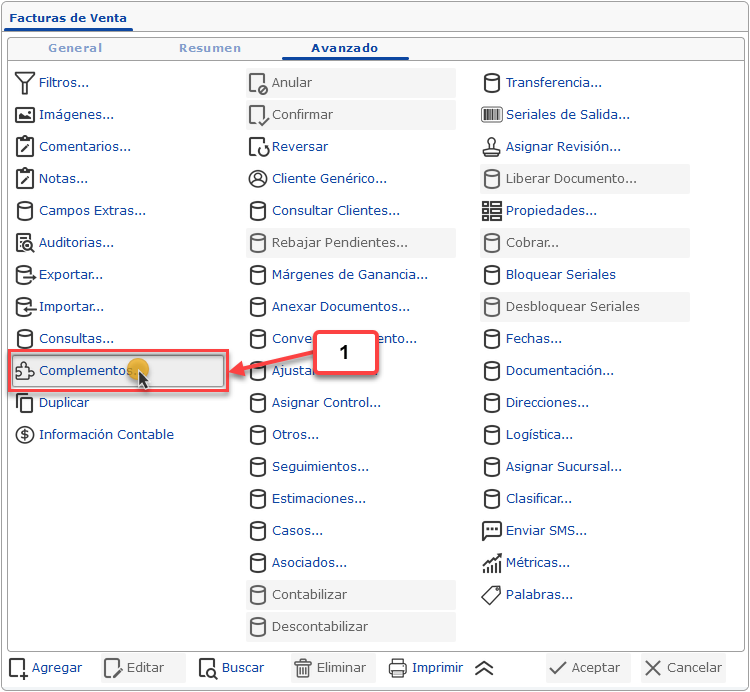Click the export arrow icon beside Exportar
The image size is (750, 692).
pyautogui.click(x=25, y=275)
